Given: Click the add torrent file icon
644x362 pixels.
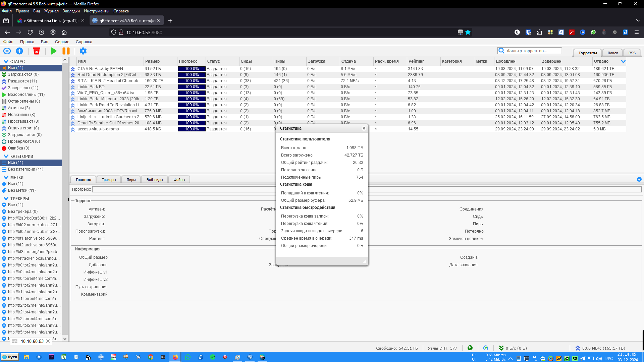Looking at the screenshot, I should point(19,51).
